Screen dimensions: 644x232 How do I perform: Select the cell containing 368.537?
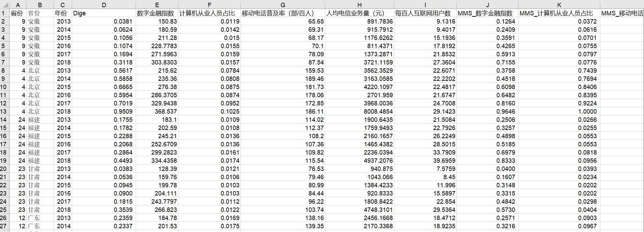pyautogui.click(x=157, y=111)
